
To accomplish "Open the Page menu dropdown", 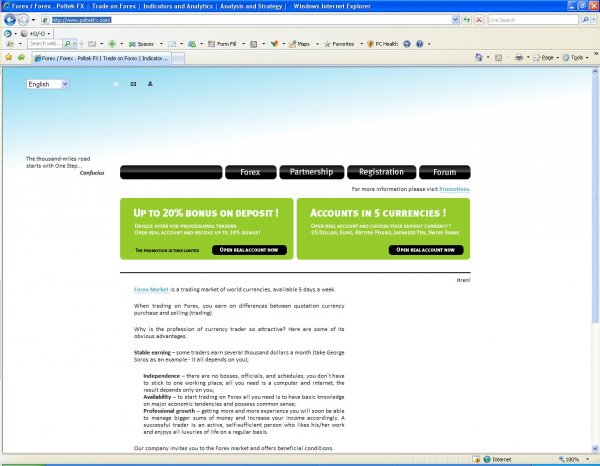I will click(x=546, y=57).
